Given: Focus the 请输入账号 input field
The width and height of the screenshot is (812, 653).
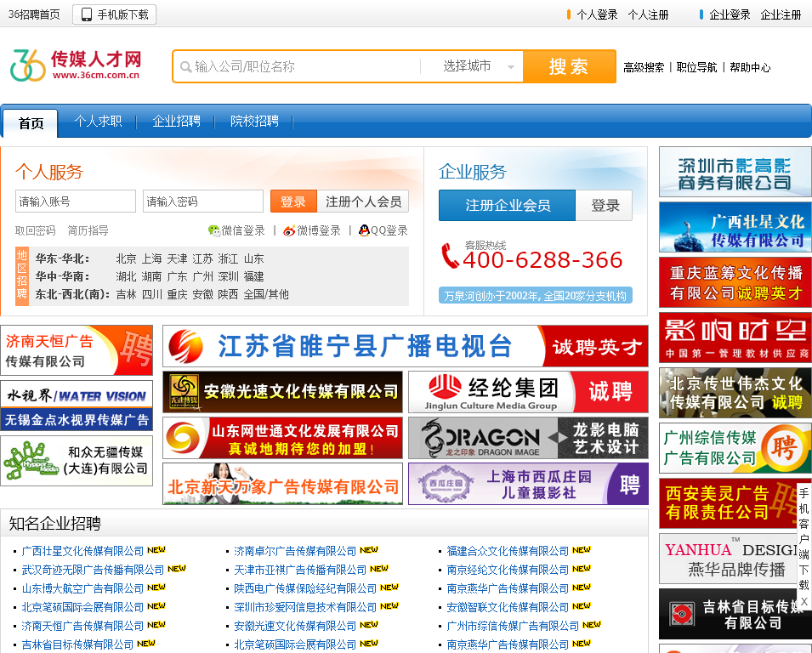Looking at the screenshot, I should tap(76, 202).
